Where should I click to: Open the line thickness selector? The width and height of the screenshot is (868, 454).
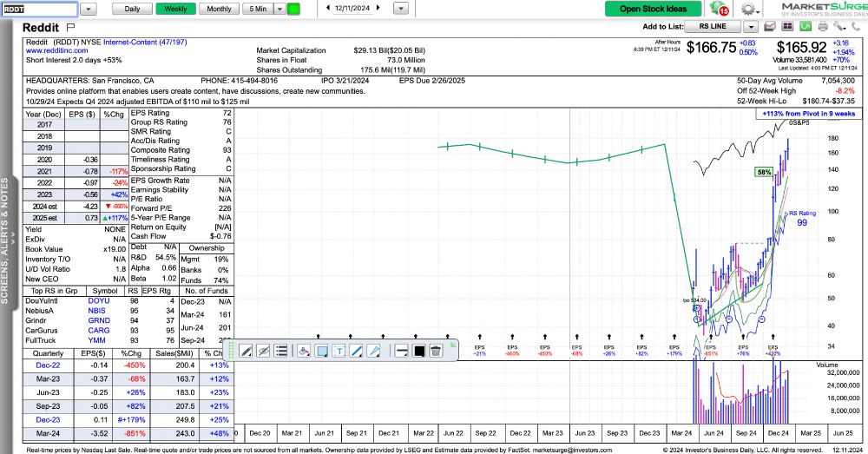401,351
